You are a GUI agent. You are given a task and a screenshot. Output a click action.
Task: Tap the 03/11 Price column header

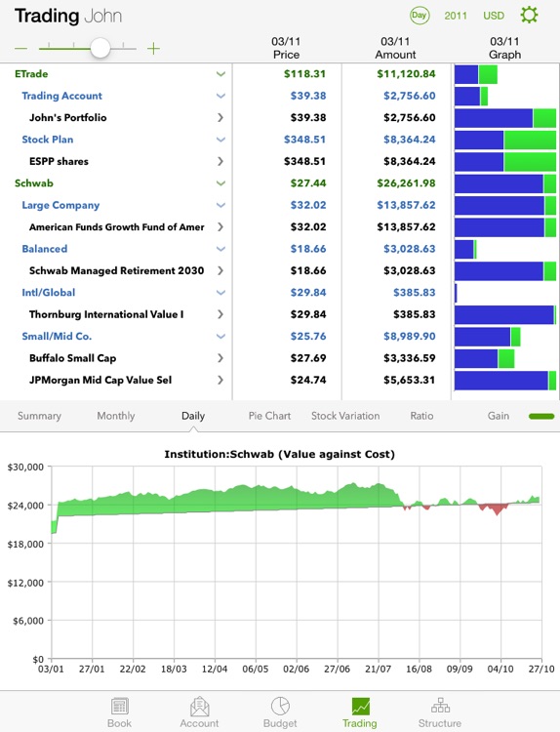pos(286,48)
